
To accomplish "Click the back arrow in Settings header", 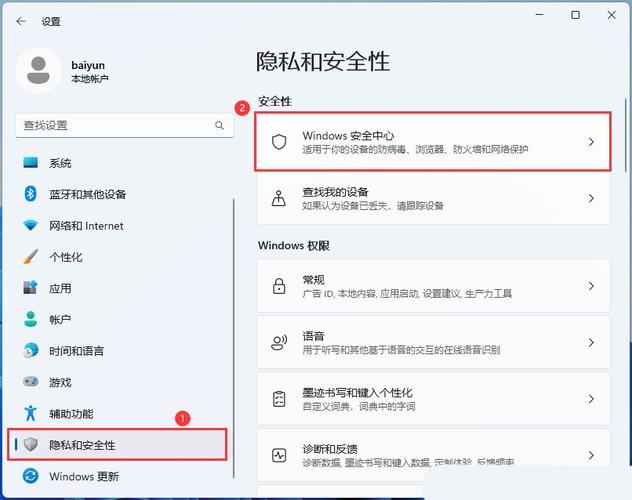I will [21, 21].
